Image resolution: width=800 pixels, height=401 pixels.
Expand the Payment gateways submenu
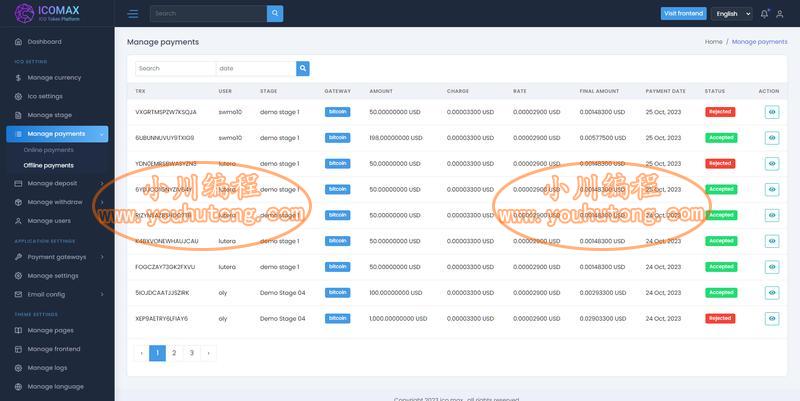102,257
